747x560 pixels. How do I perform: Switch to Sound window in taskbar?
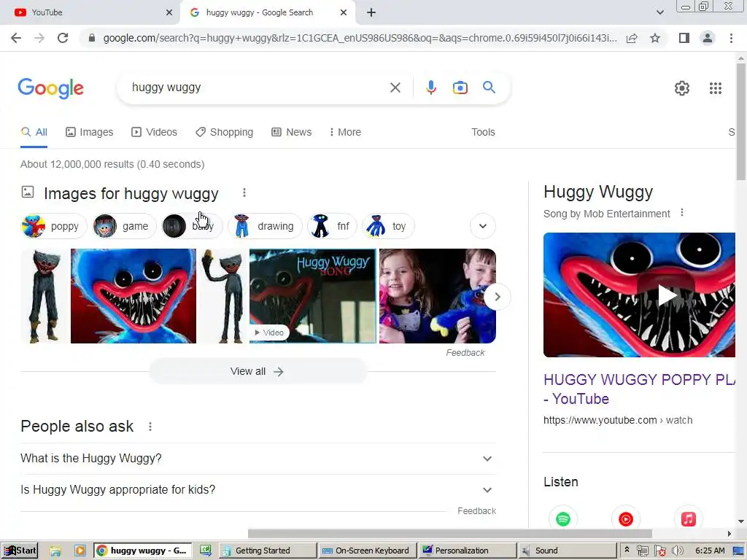[x=567, y=551]
